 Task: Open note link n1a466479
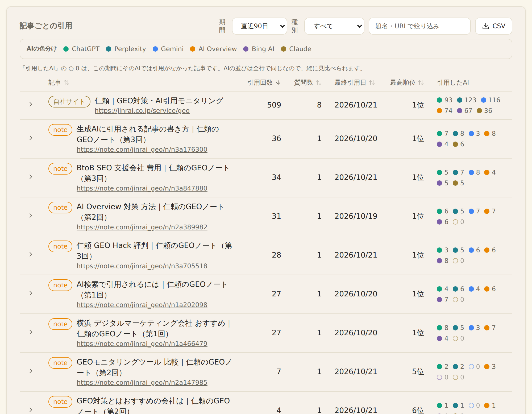[142, 344]
